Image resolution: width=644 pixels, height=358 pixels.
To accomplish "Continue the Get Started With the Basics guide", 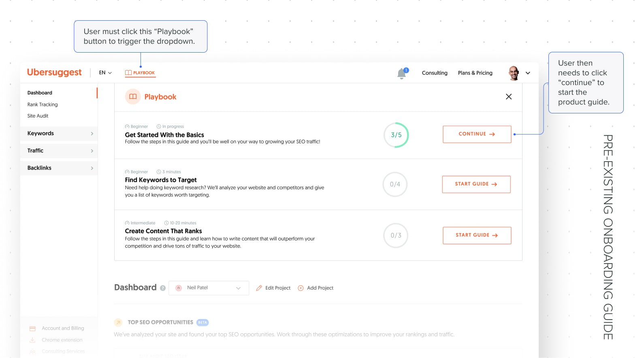I will 477,134.
